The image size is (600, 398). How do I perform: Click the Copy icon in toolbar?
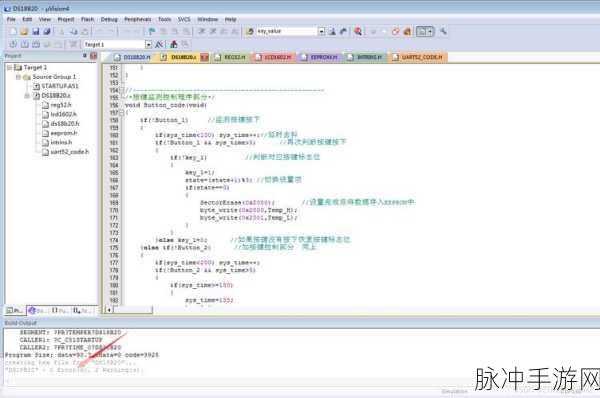pyautogui.click(x=73, y=32)
